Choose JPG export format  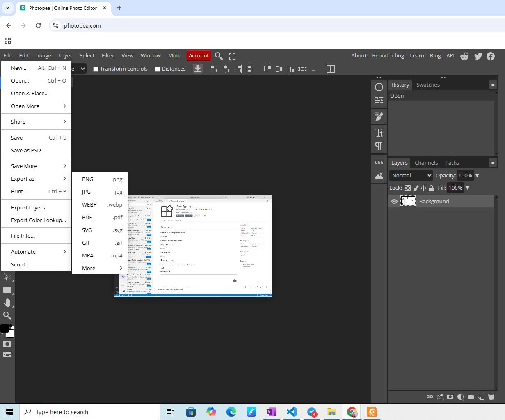click(x=100, y=192)
